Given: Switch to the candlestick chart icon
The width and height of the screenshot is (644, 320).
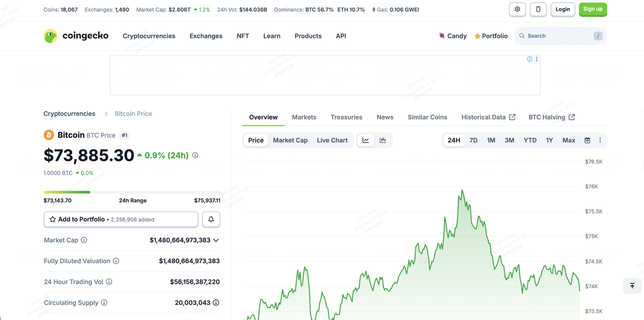Looking at the screenshot, I should 383,140.
